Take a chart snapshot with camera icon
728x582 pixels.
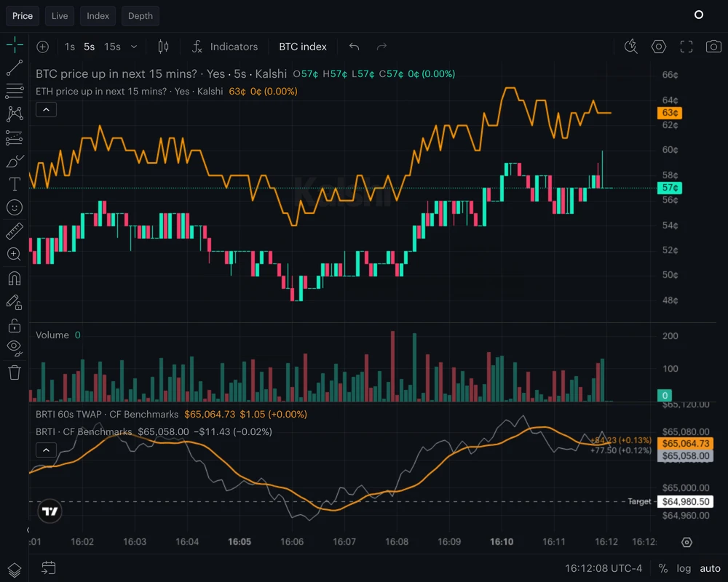pos(713,47)
